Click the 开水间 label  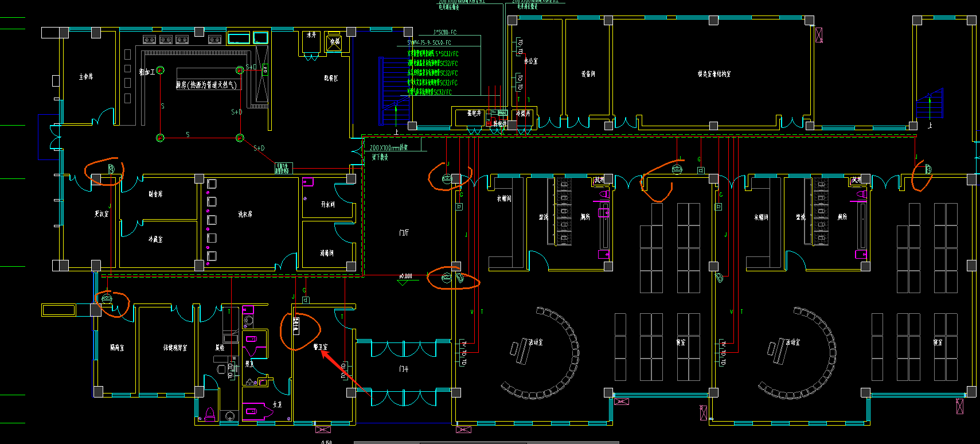coord(327,204)
